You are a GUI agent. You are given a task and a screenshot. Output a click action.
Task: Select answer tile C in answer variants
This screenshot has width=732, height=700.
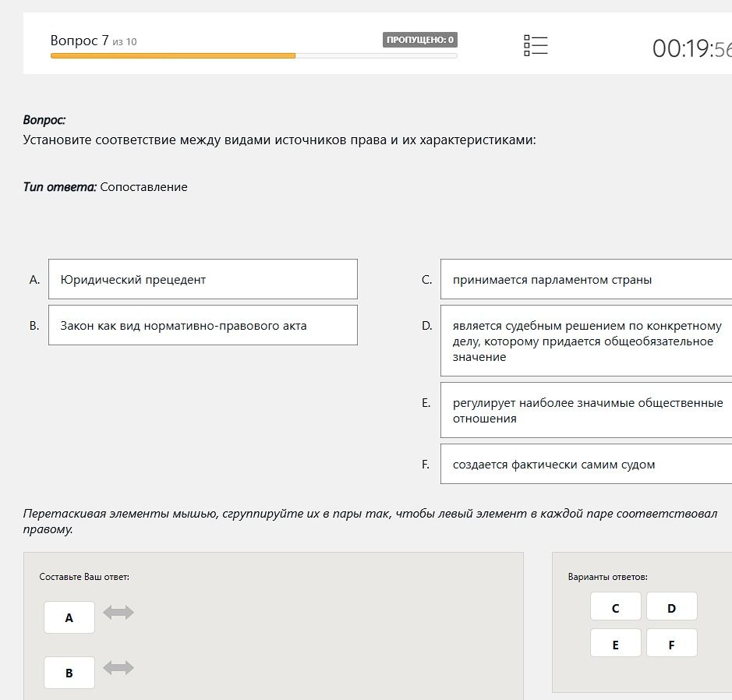(x=615, y=606)
